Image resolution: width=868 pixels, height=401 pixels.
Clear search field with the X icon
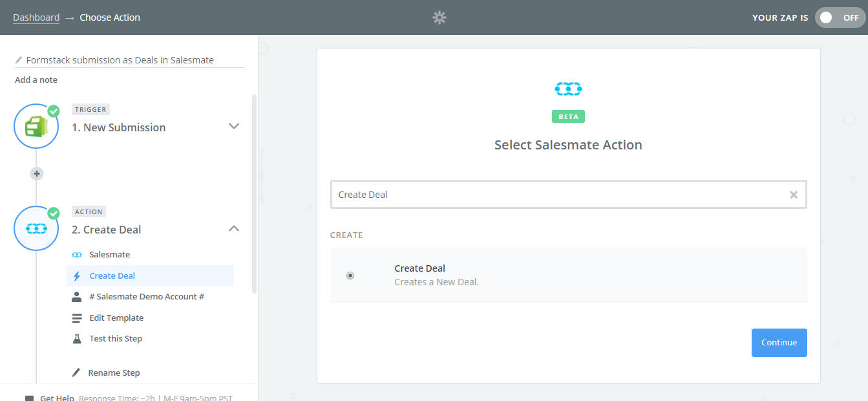[x=794, y=195]
